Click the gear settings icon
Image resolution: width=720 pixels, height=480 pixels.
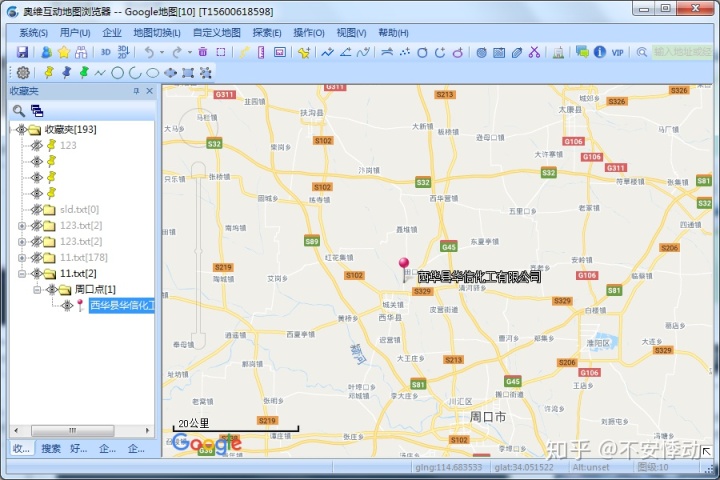tap(23, 73)
